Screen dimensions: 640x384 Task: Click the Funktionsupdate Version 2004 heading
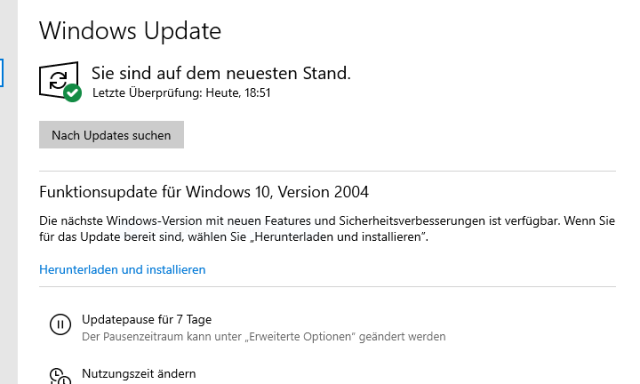(204, 192)
